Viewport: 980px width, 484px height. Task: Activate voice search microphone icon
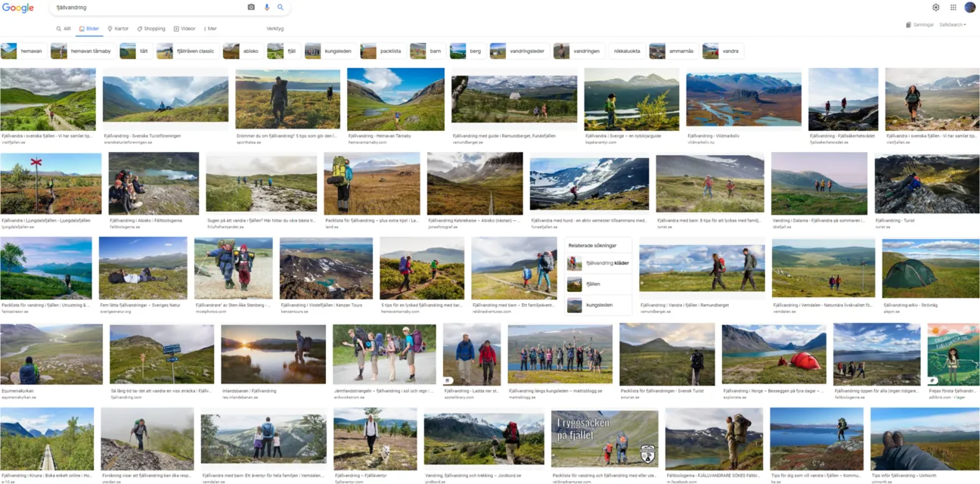coord(266,8)
